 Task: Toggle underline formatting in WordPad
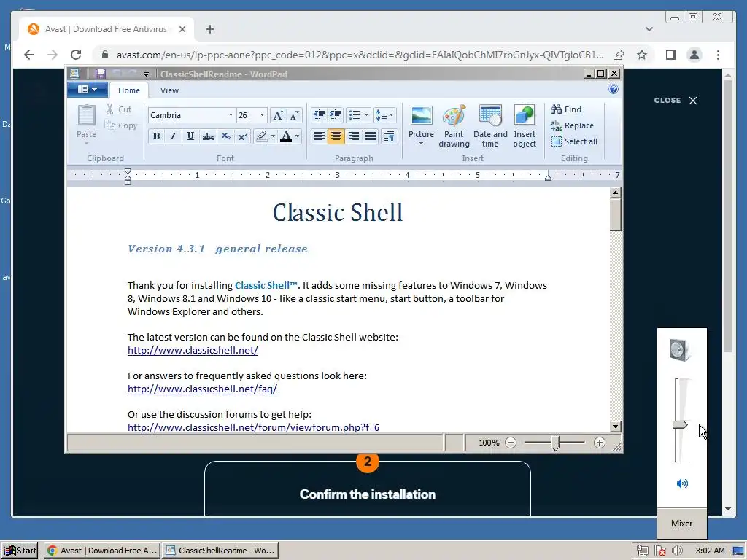[x=190, y=136]
